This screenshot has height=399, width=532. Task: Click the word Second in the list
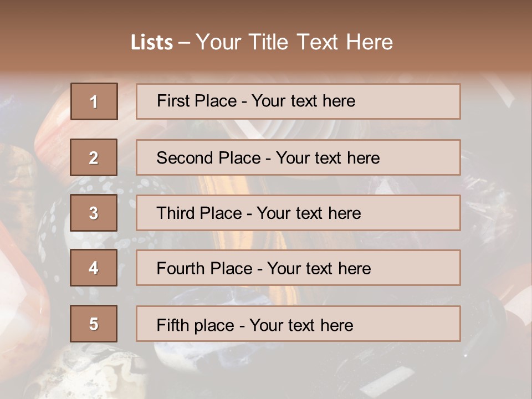click(185, 158)
